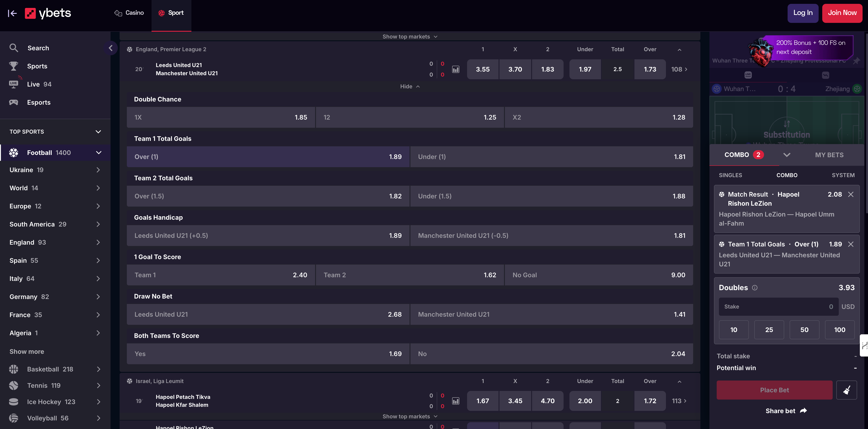Click Show more in sports list
Screen dimensions: 868x429
pyautogui.click(x=27, y=352)
